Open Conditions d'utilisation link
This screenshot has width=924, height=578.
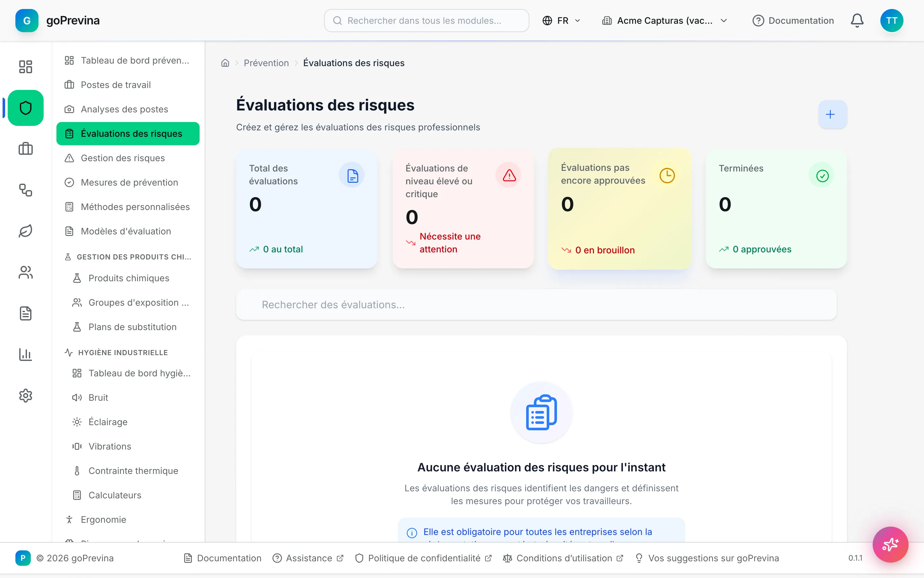click(x=563, y=558)
